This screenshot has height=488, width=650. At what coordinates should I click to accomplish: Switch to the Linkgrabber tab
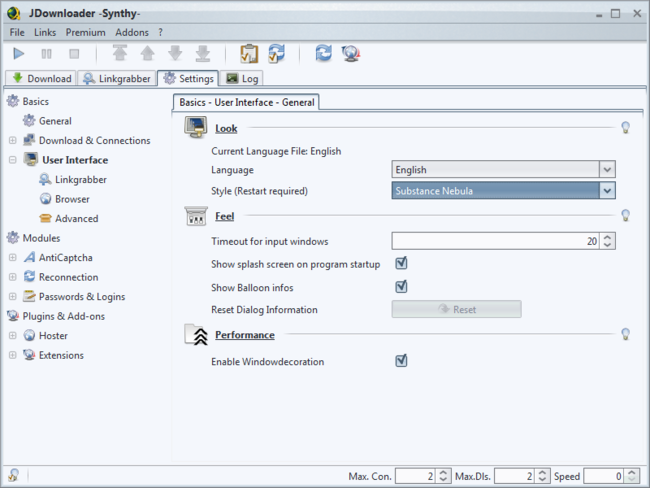coord(117,78)
